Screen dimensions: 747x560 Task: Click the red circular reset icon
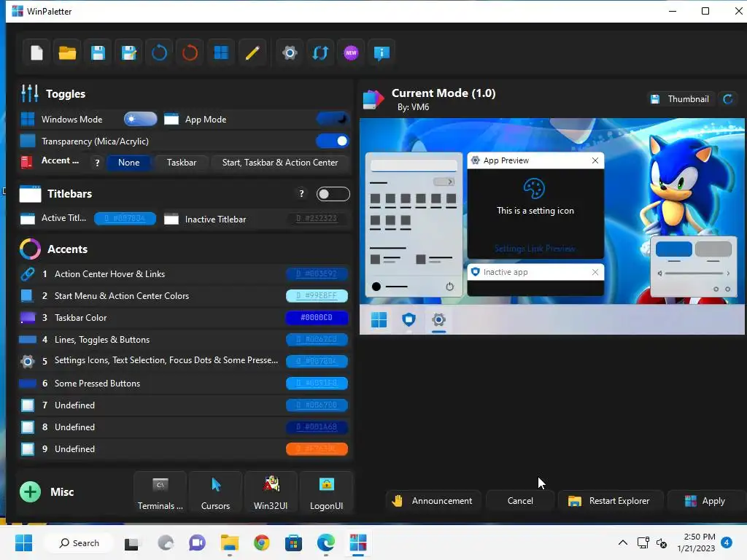[x=190, y=52]
